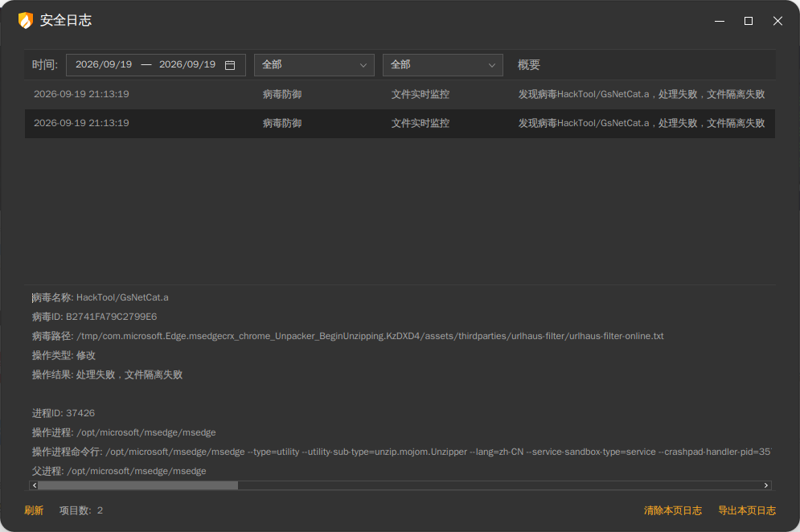This screenshot has height=532, width=800.
Task: Open the second 全部 subtype dropdown
Action: pos(443,65)
